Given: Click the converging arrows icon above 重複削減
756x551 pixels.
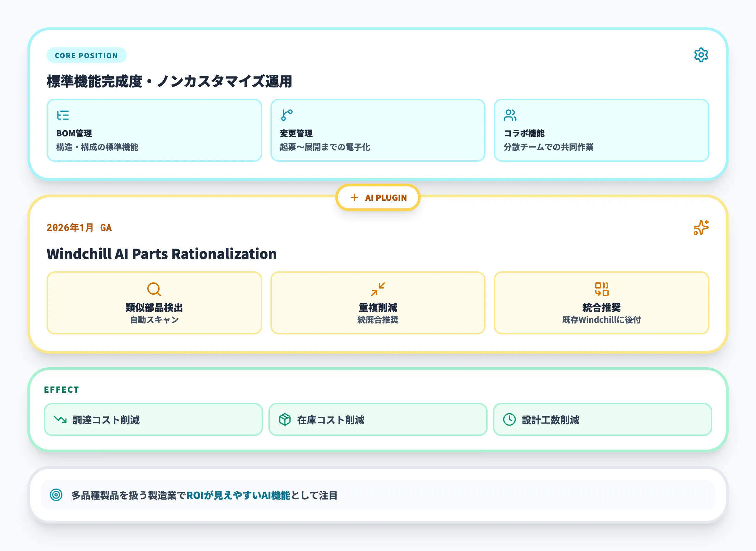Looking at the screenshot, I should [378, 289].
